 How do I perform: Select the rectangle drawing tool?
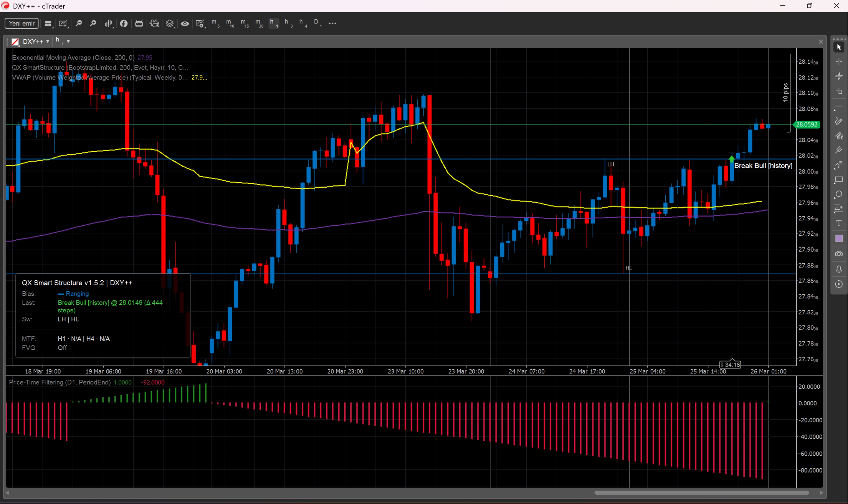pos(839,180)
